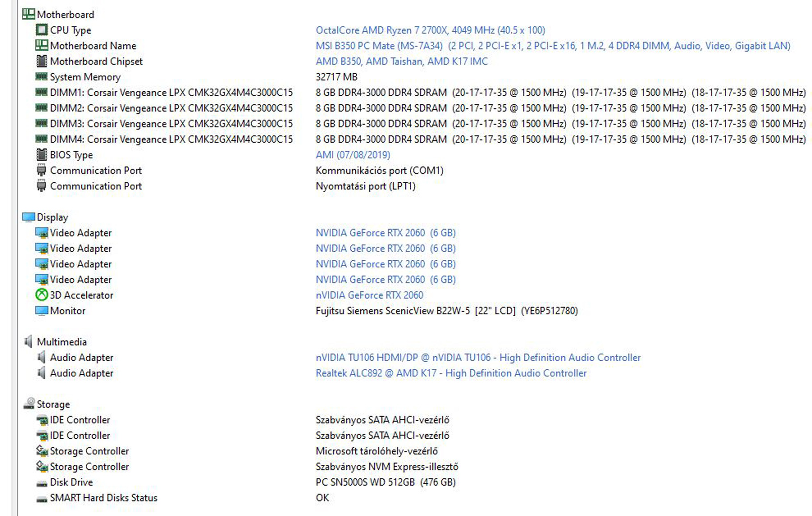The image size is (812, 516).
Task: Follow the AMD B350 chipset link
Action: click(402, 61)
